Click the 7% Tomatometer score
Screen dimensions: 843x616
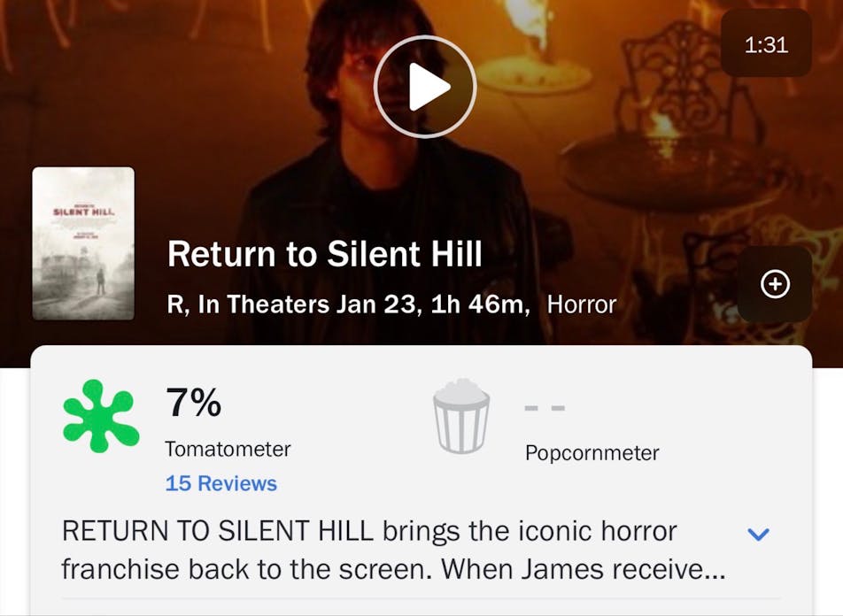(x=193, y=404)
